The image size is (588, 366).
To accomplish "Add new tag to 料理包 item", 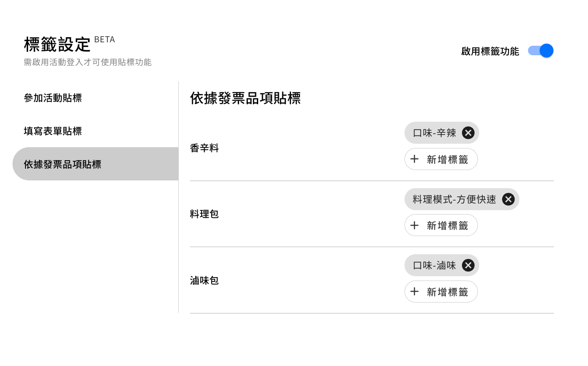I will click(447, 225).
